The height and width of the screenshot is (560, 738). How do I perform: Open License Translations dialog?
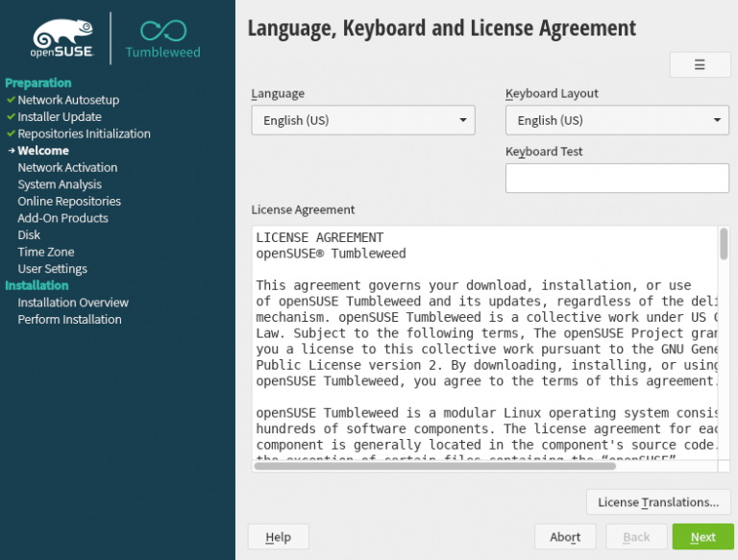658,502
